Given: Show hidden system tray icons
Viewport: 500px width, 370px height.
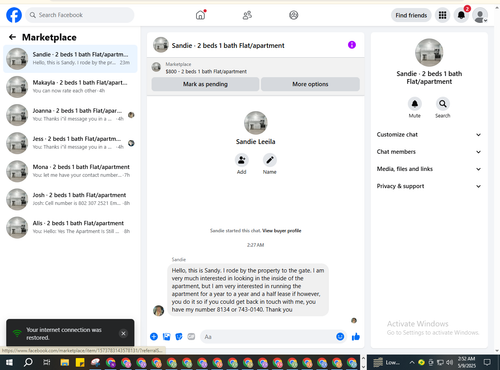Looking at the screenshot, I should coord(412,362).
